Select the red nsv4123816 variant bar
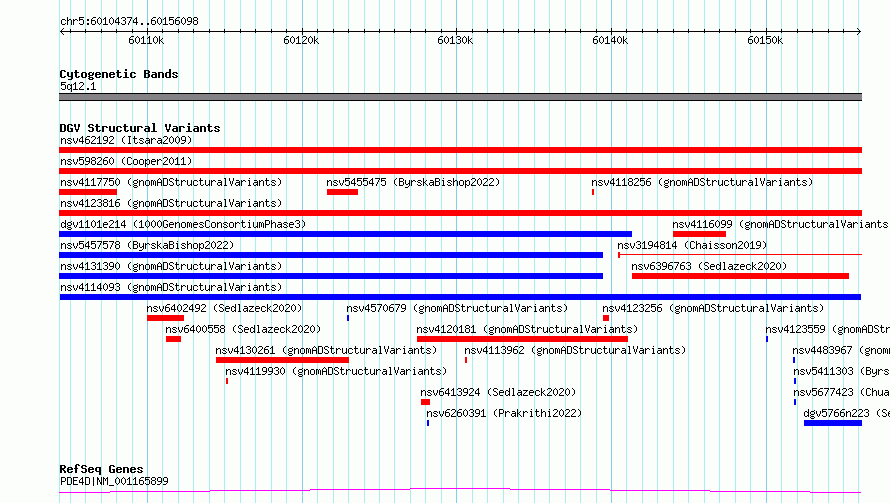Screen dimensions: 890x503 [x=460, y=213]
